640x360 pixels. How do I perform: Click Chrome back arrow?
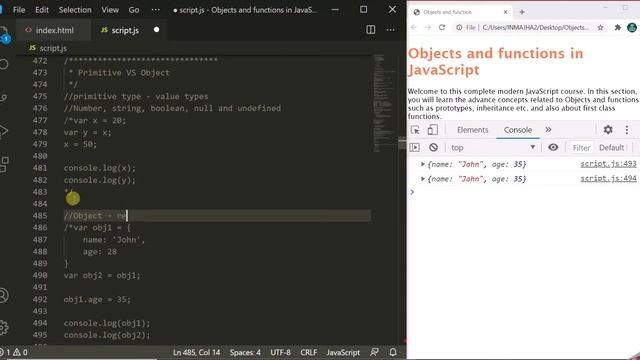(414, 27)
